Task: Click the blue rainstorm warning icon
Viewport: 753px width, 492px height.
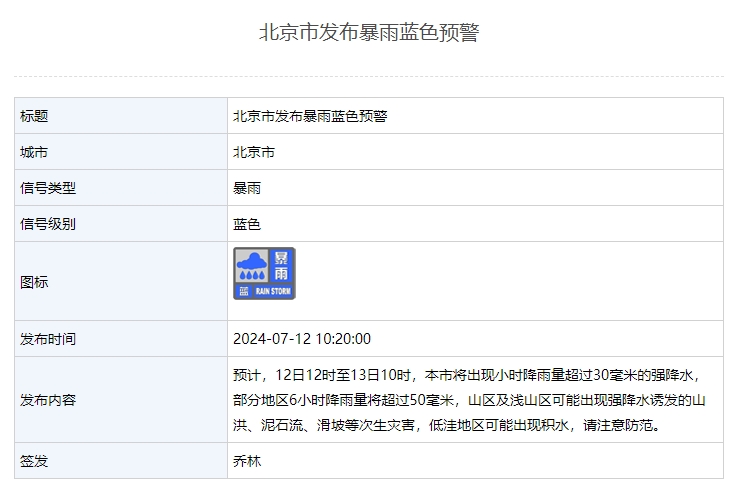Action: (264, 273)
